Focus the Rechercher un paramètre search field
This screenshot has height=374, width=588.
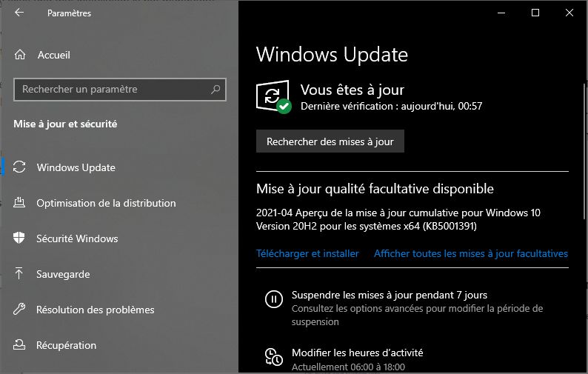[120, 90]
